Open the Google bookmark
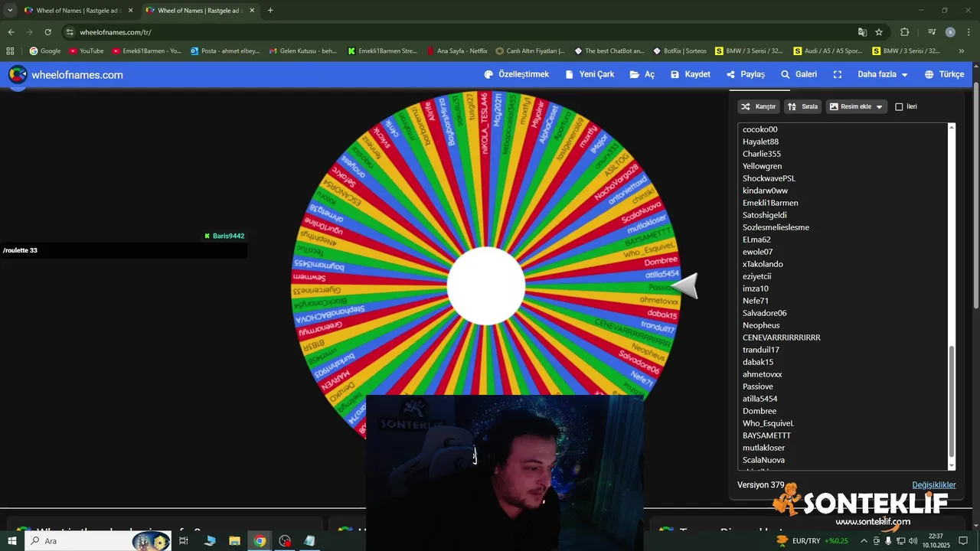Image resolution: width=980 pixels, height=551 pixels. pyautogui.click(x=45, y=51)
